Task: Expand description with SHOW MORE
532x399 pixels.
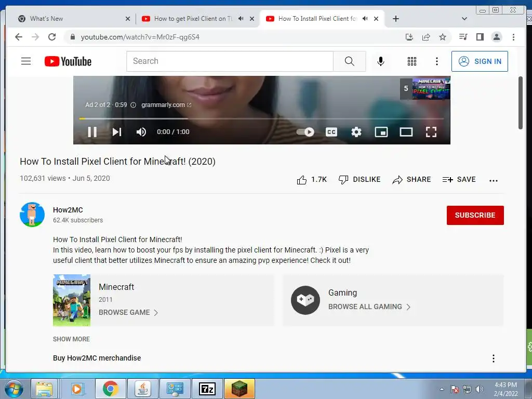Action: 71,339
